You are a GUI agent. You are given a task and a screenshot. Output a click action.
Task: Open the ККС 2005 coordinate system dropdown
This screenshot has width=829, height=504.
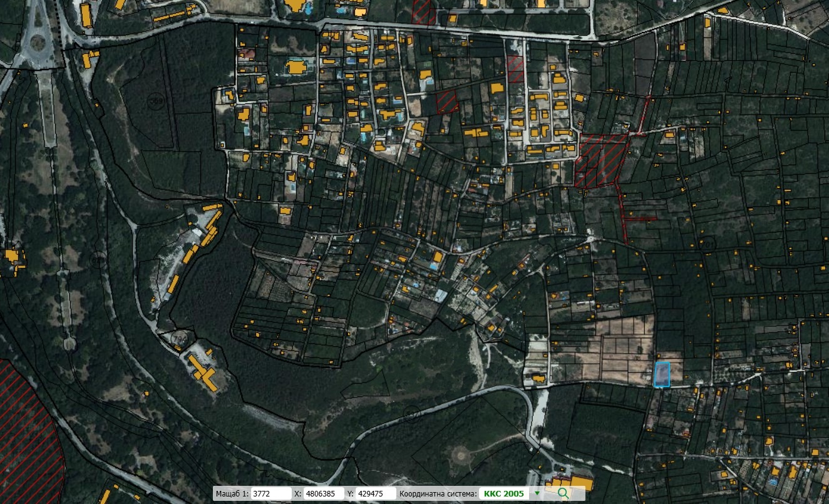point(504,494)
